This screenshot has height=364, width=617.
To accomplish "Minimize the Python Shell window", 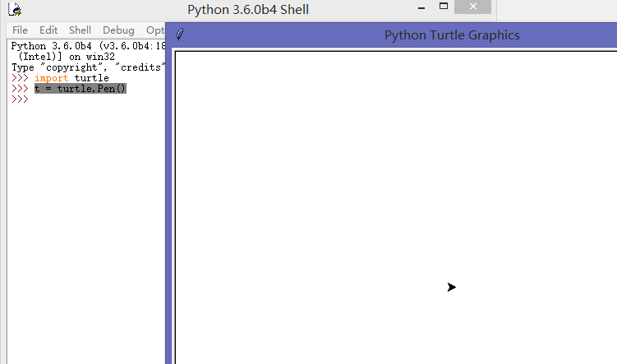I will (421, 7).
